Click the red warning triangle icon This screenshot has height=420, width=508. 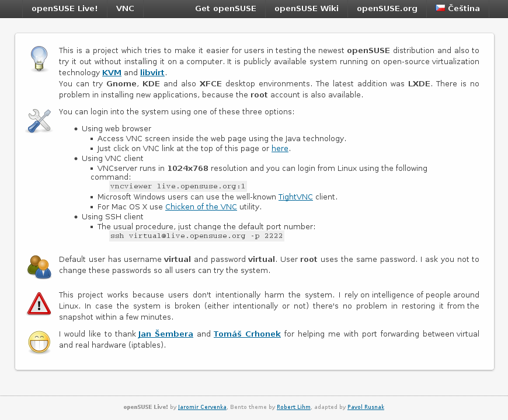39,303
